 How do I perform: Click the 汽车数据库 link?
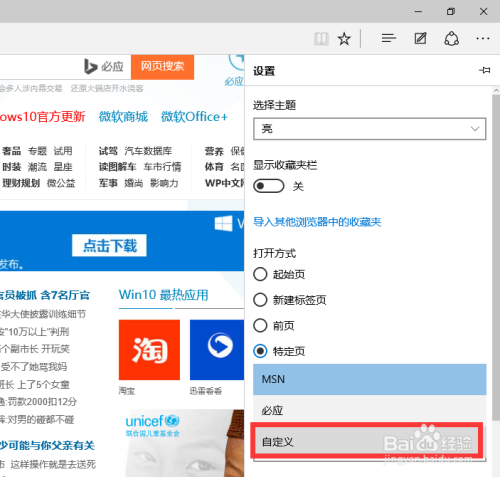click(148, 151)
